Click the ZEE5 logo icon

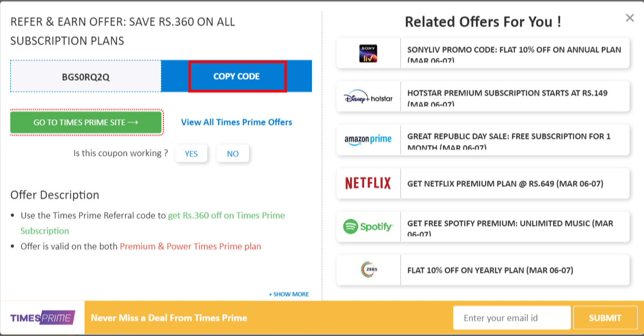click(368, 270)
